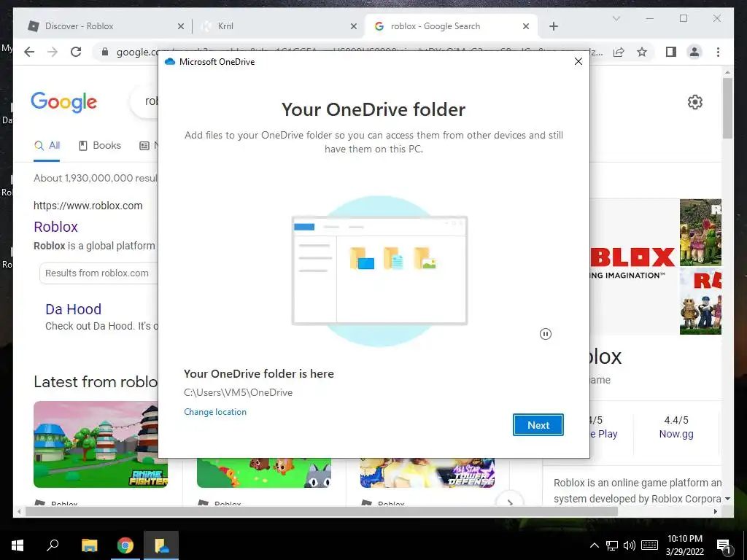
Task: Toggle the Chrome side panel
Action: 671,52
